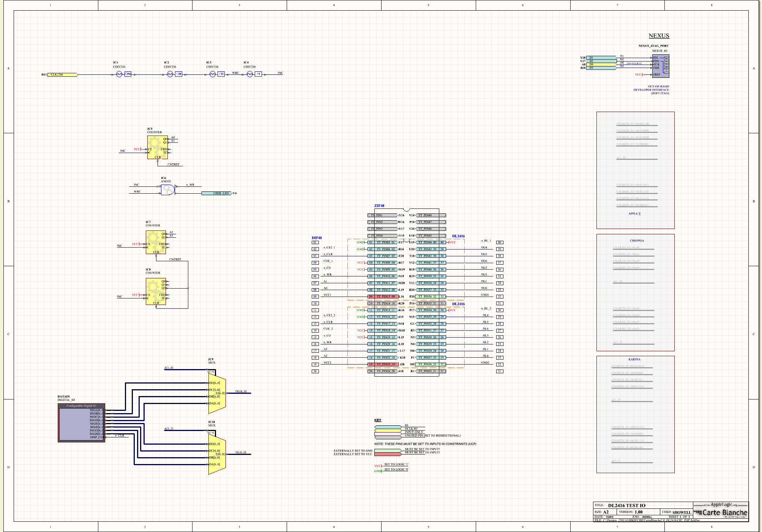Select the IC6 AND2S gate symbol
762x532 pixels.
tap(168, 189)
